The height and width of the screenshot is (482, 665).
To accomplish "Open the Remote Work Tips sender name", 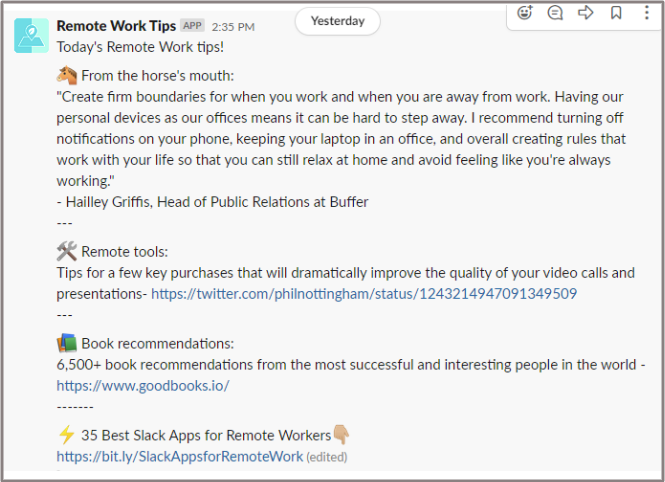I will (117, 26).
